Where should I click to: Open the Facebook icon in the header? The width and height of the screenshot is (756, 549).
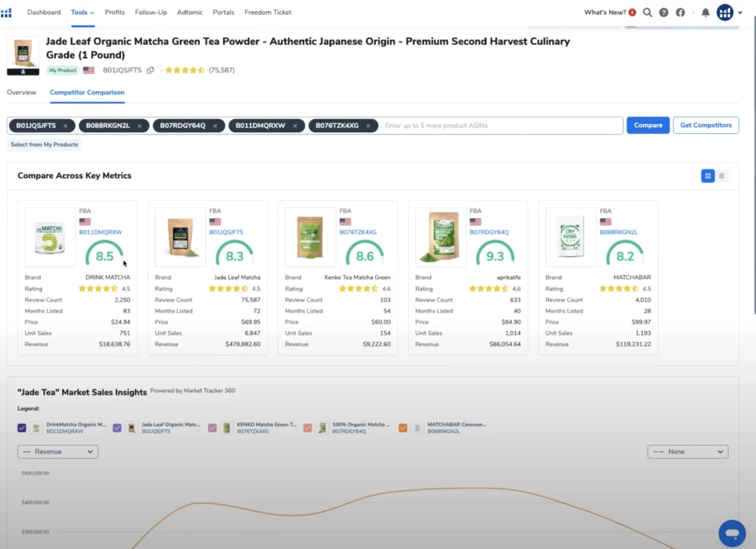pos(679,13)
